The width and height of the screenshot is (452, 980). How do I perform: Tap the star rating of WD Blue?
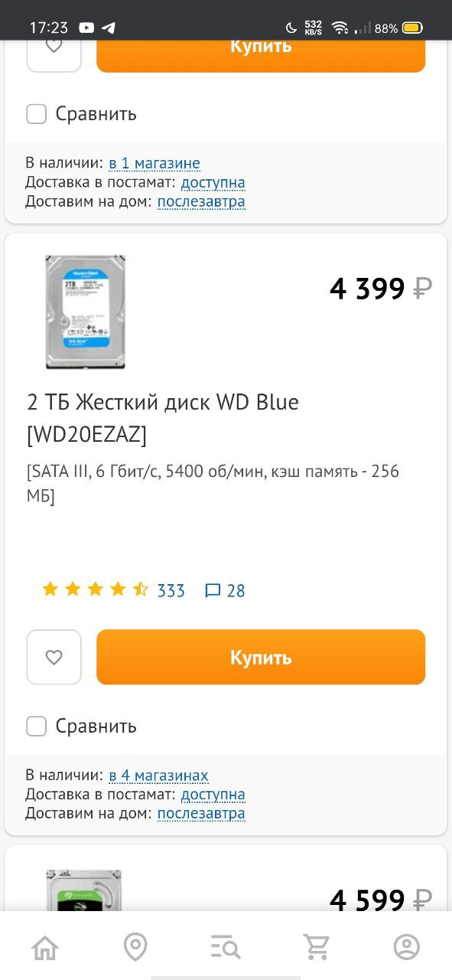coord(95,590)
